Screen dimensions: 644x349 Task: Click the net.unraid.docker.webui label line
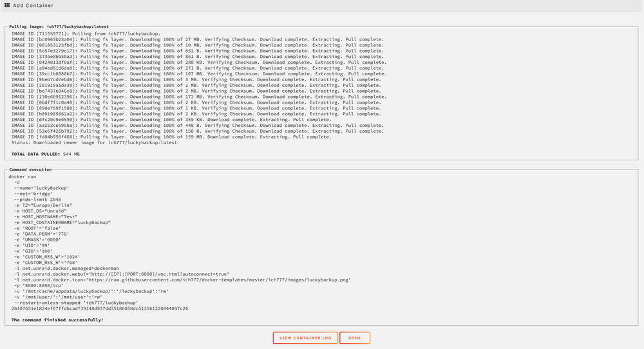(x=122, y=274)
